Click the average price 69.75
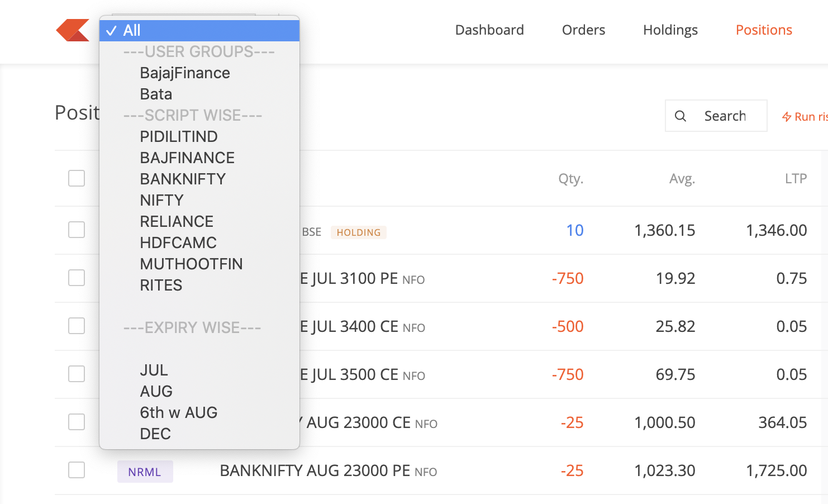Screen dimensions: 828x504 (x=675, y=374)
